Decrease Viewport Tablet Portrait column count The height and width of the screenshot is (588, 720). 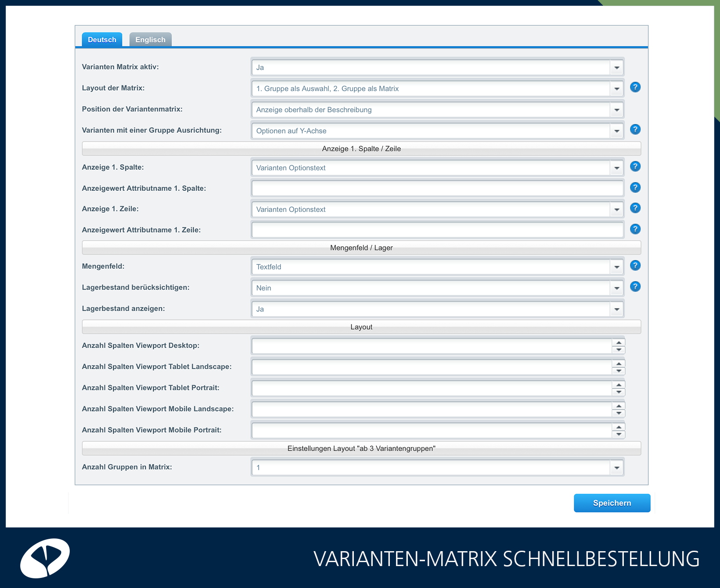point(619,392)
